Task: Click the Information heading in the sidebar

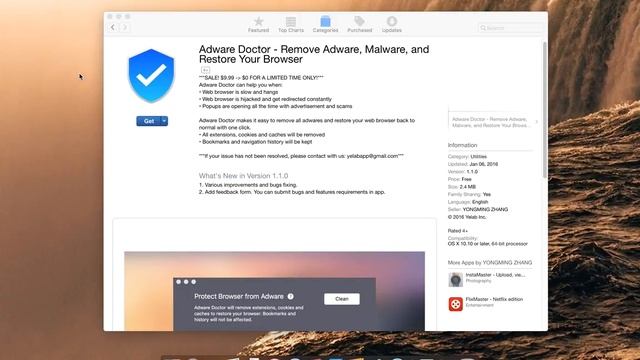Action: 462,145
